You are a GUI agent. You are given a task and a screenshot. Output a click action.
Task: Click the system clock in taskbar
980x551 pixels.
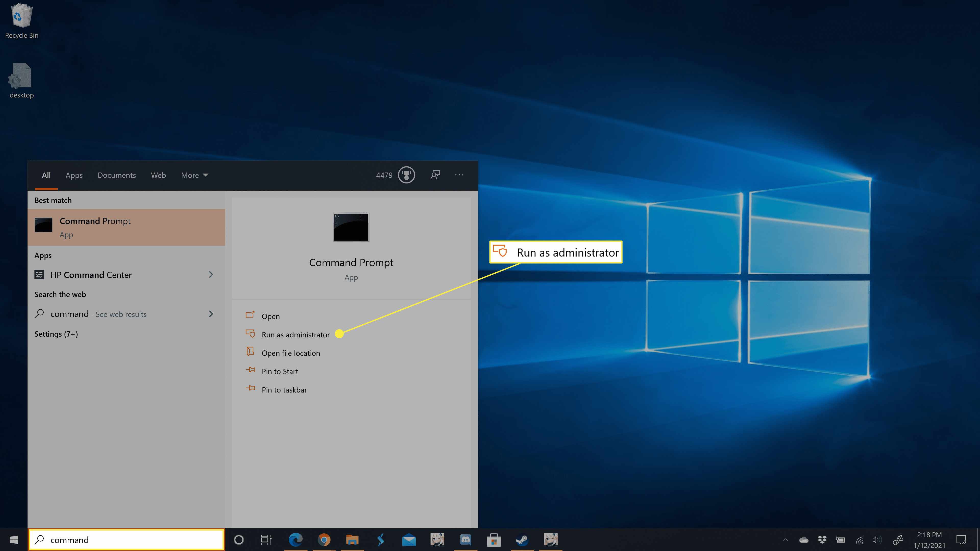(x=929, y=540)
